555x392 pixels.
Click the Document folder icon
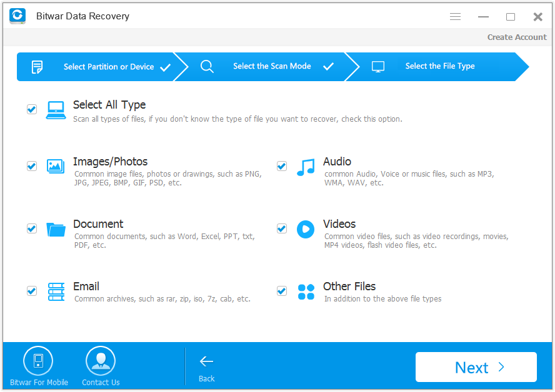pos(56,230)
